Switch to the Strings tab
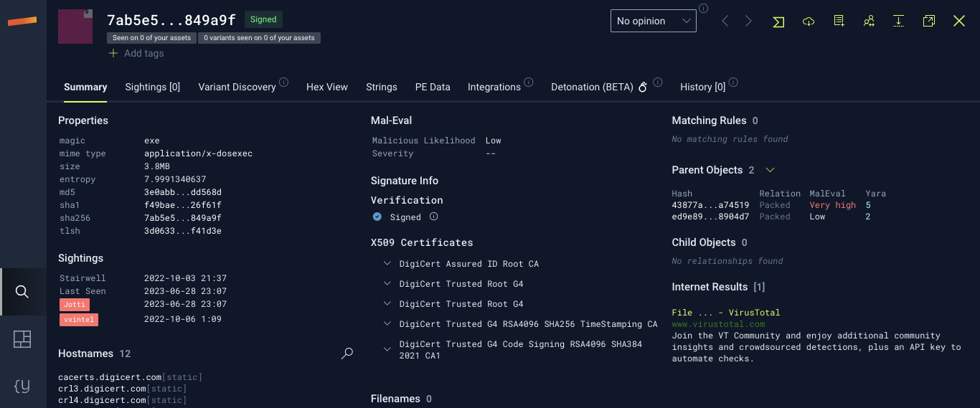Viewport: 980px width, 408px height. point(381,87)
